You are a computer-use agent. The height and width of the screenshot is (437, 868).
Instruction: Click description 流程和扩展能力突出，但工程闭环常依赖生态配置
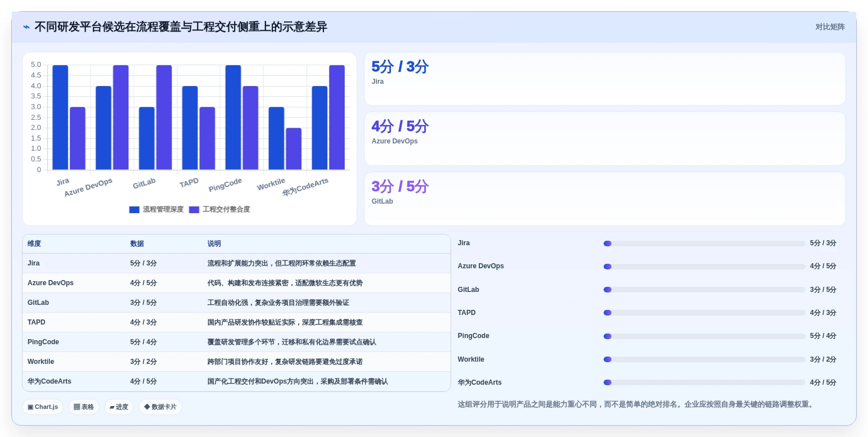point(281,263)
